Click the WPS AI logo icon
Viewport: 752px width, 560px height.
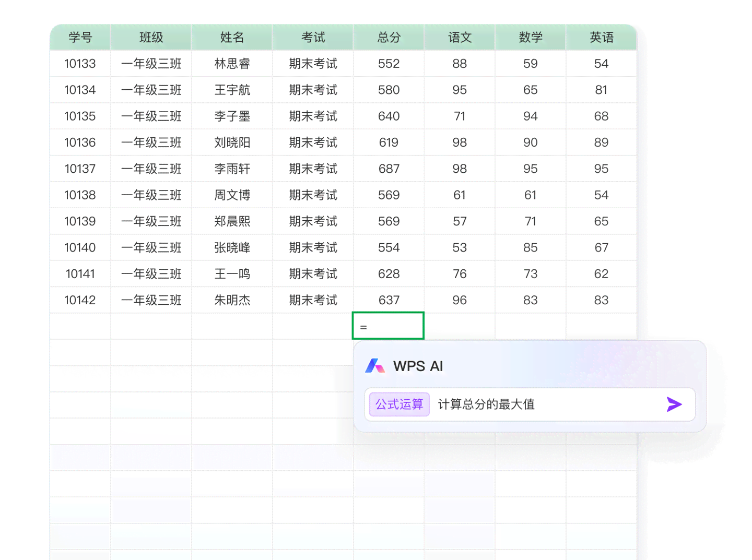pos(375,366)
